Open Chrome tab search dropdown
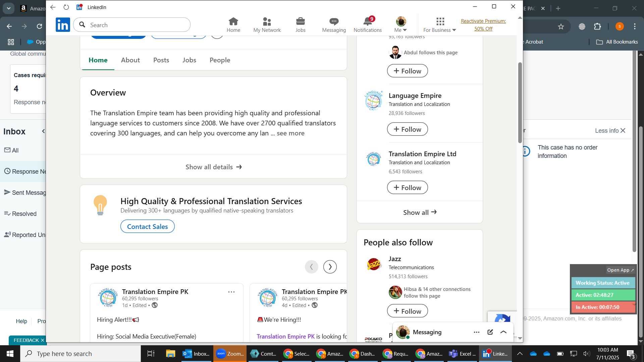The image size is (644, 362). (x=9, y=8)
